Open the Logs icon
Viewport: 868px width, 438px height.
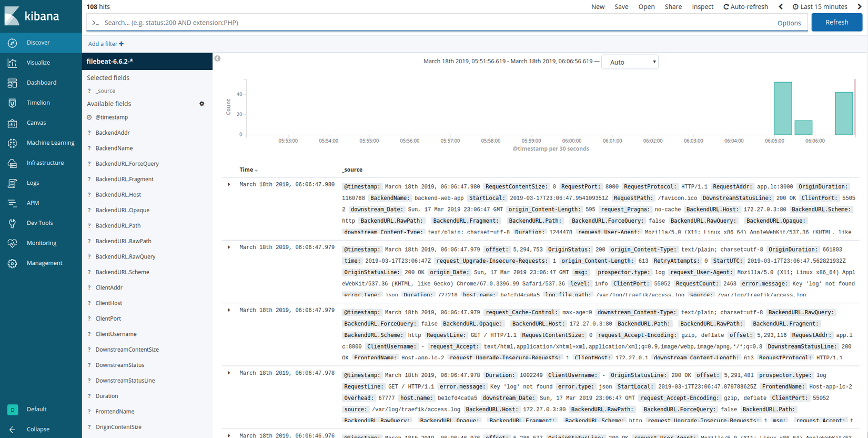[12, 183]
